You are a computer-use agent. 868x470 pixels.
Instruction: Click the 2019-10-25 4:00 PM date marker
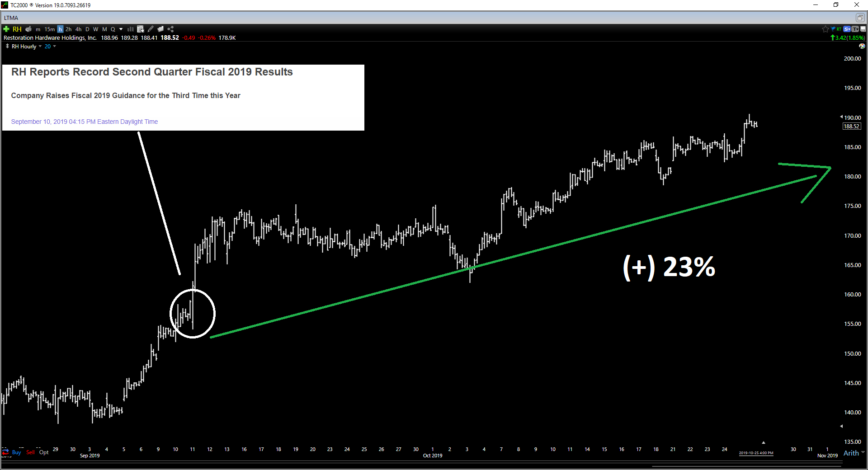[x=756, y=453]
